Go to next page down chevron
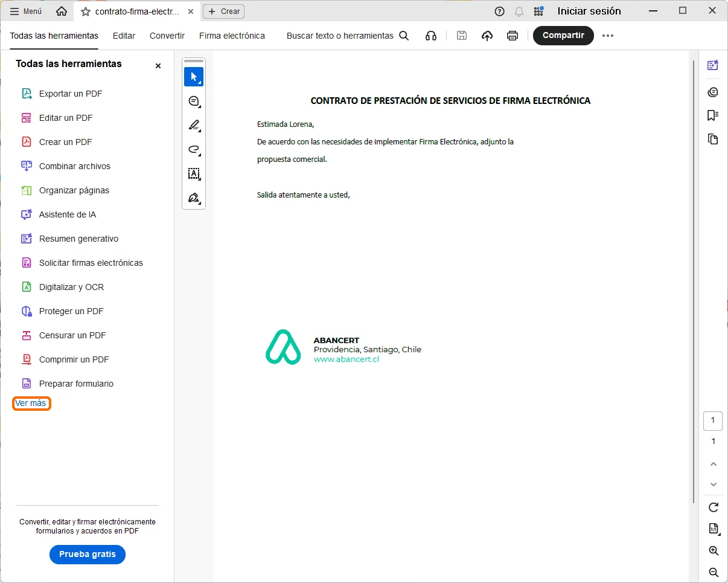728x583 pixels. (714, 484)
